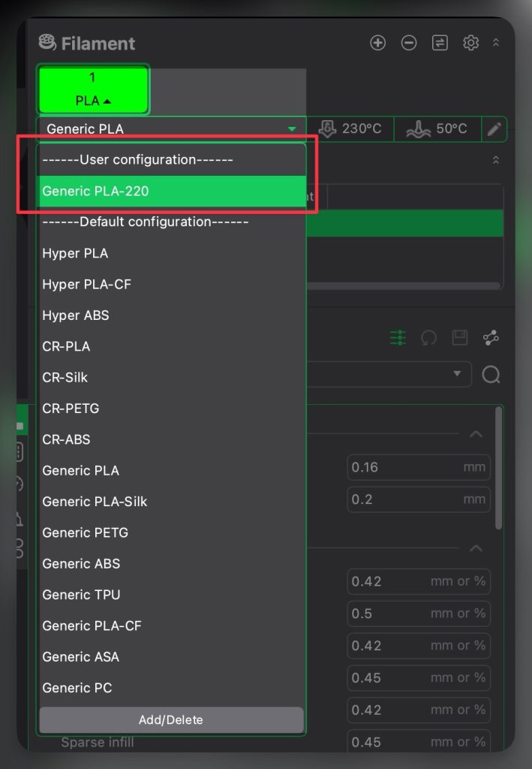This screenshot has height=769, width=532.
Task: Click the parameter search magnifier icon
Action: (491, 374)
